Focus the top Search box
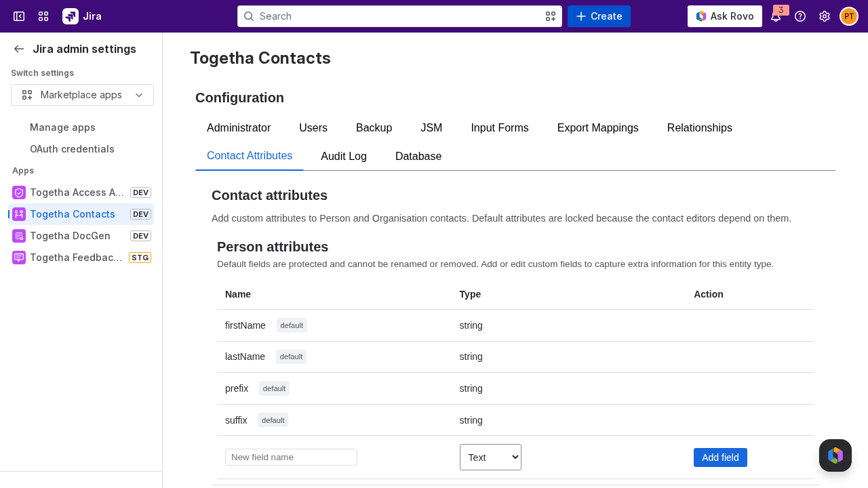This screenshot has width=868, height=488. [x=399, y=16]
